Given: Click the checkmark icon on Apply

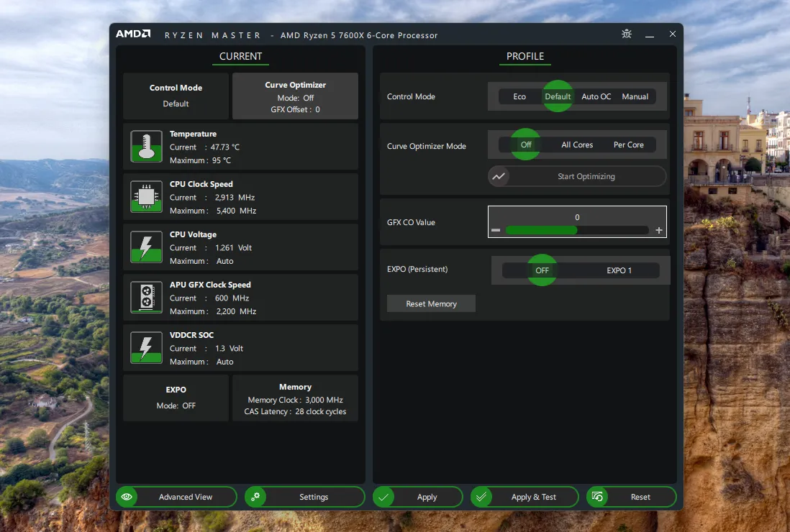Looking at the screenshot, I should 383,497.
